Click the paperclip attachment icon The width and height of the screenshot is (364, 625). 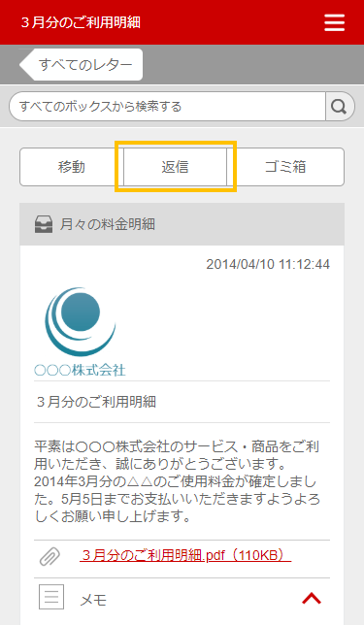pos(50,557)
